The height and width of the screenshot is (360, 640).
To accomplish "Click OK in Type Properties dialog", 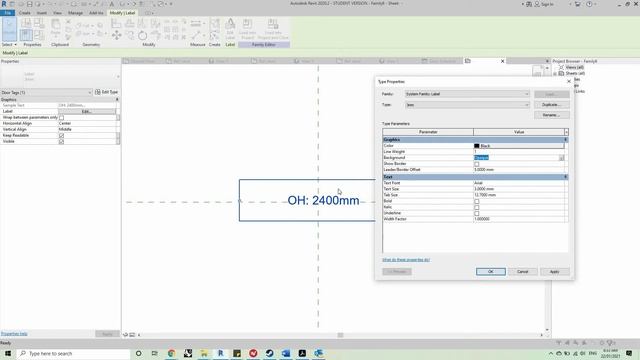I will click(491, 271).
